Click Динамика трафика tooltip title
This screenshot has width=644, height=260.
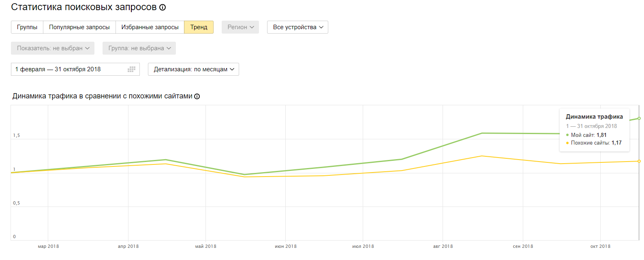coord(594,117)
